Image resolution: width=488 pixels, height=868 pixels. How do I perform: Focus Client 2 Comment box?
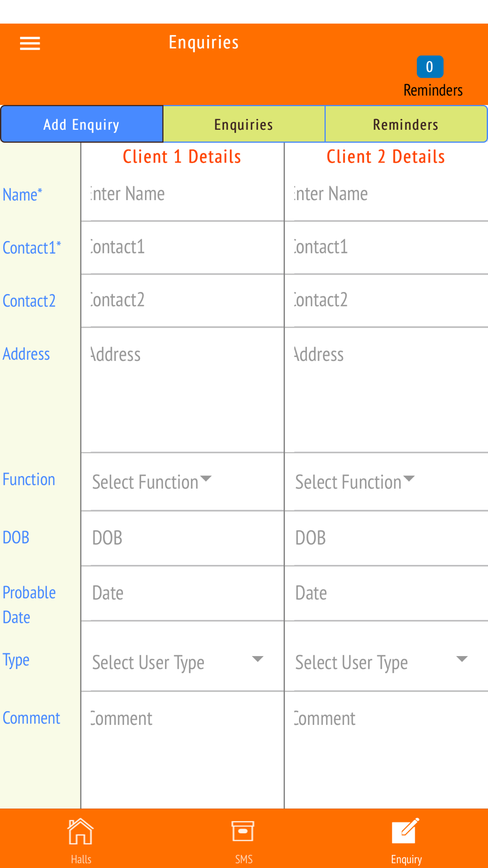point(386,749)
